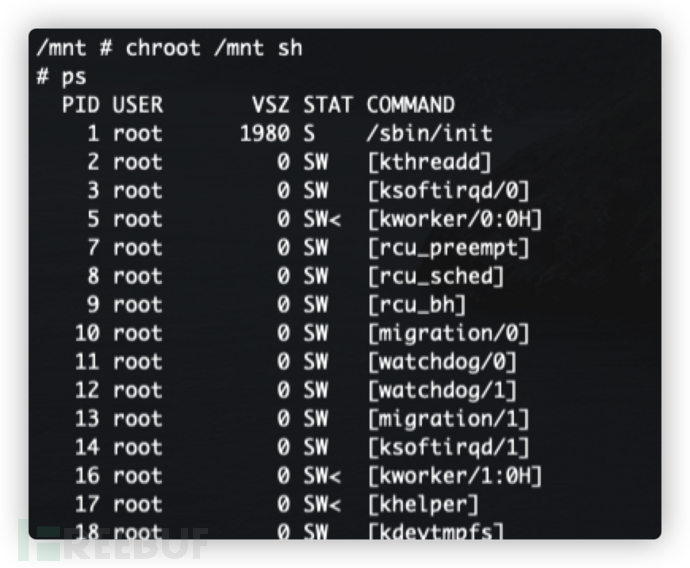Click the chroot /mnt sh command line
The width and height of the screenshot is (690, 568).
point(170,48)
